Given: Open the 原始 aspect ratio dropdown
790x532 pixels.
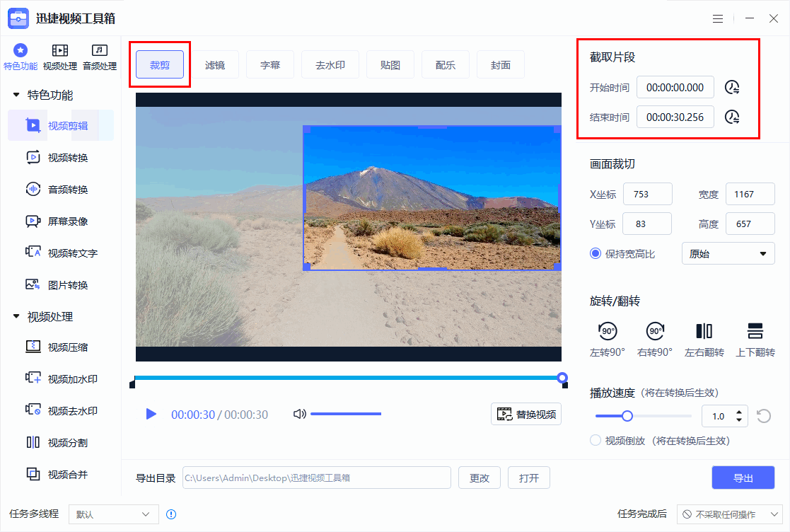Looking at the screenshot, I should (728, 253).
